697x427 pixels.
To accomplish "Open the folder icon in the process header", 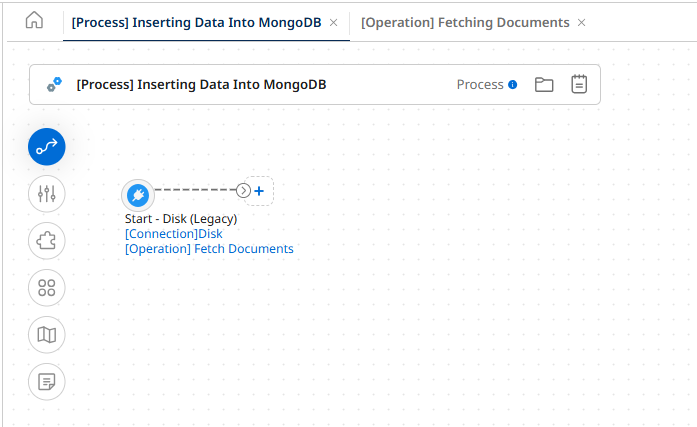I will 544,85.
